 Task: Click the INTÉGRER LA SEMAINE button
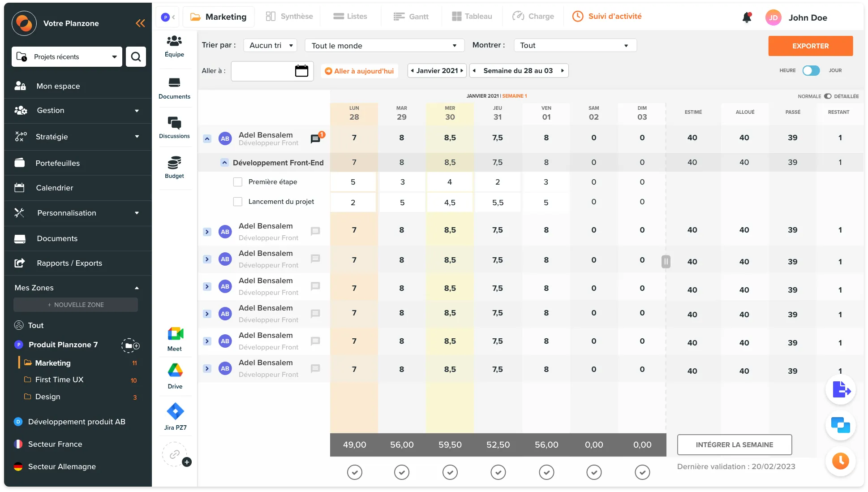(x=734, y=445)
